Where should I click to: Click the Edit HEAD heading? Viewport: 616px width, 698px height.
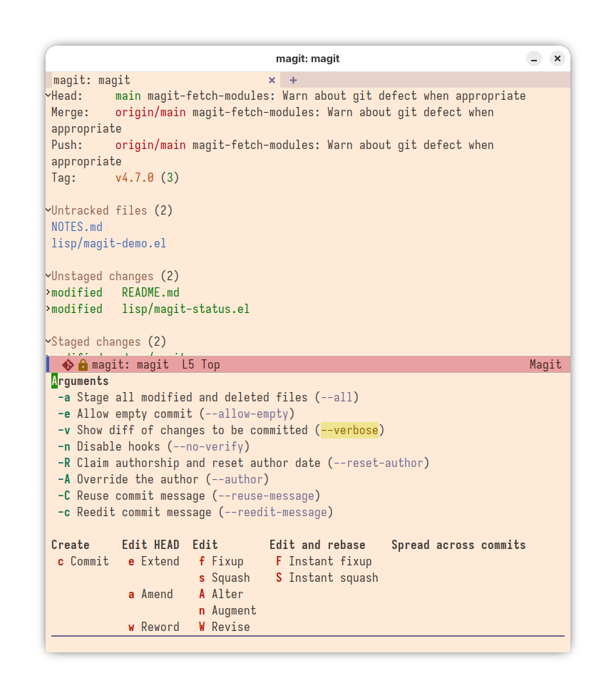pos(150,545)
